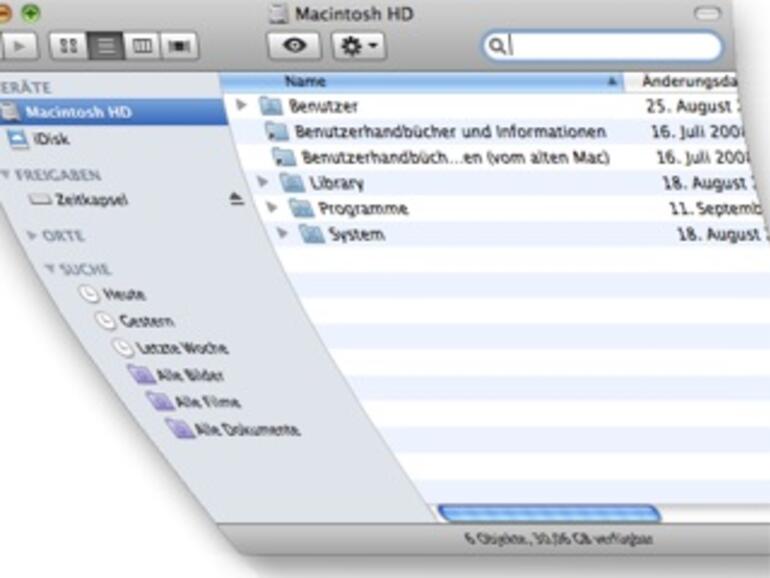Collapse the SUCHE sidebar section
Image resolution: width=770 pixels, height=578 pixels.
click(50, 268)
